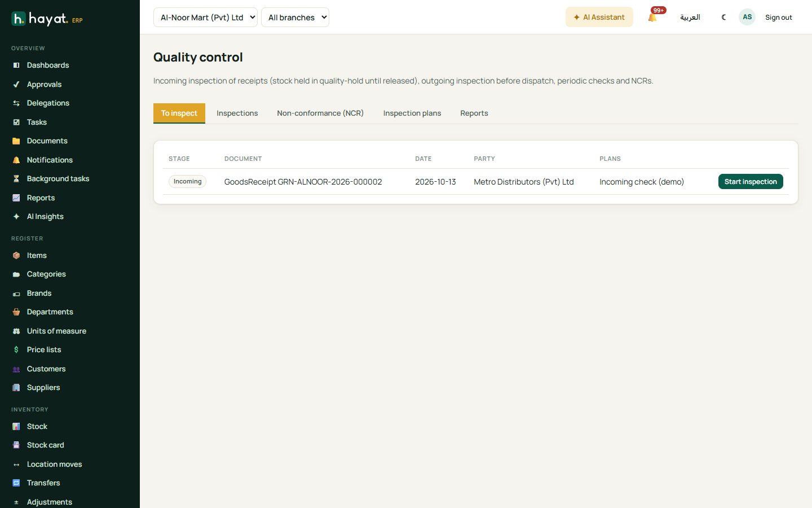Click the Customers people icon

point(16,369)
